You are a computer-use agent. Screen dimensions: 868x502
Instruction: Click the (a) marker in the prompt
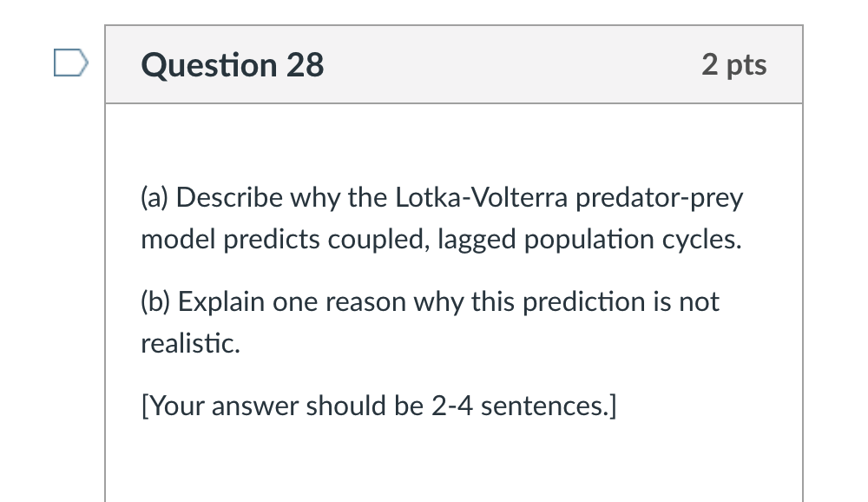pyautogui.click(x=155, y=198)
